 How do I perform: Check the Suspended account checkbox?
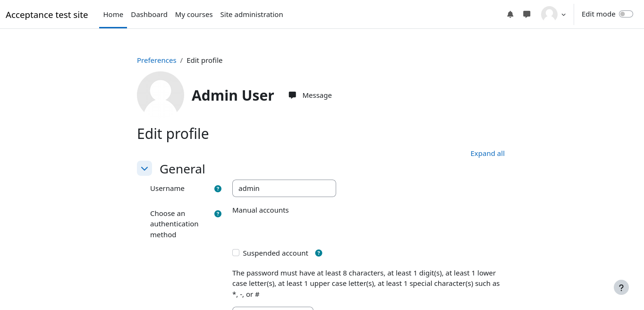236,253
